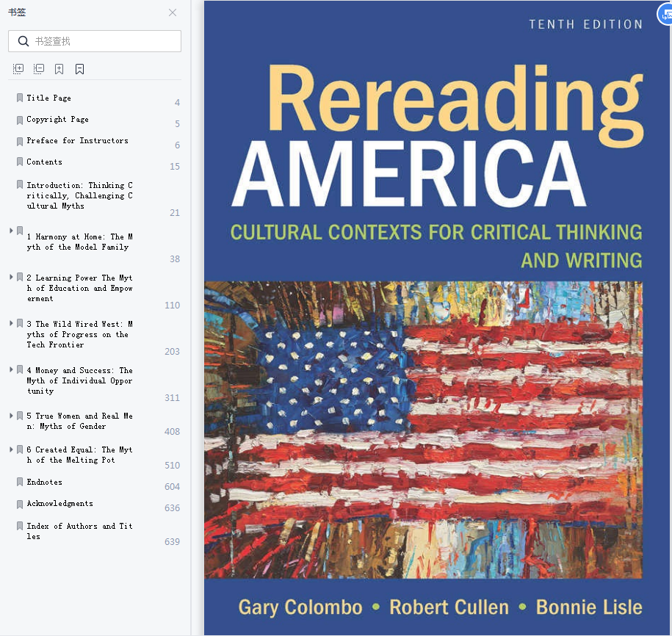The height and width of the screenshot is (636, 672).
Task: Click the bookmark icon beside True Women
Action: 20,416
